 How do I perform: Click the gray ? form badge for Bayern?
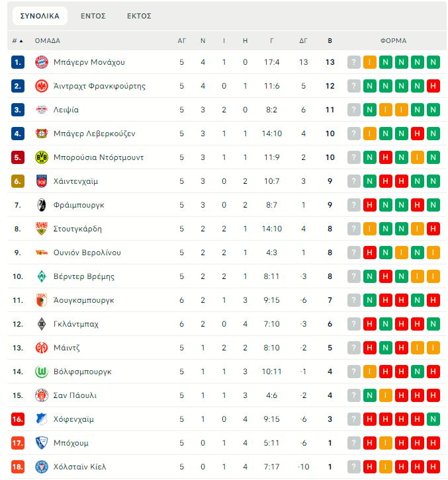click(354, 62)
